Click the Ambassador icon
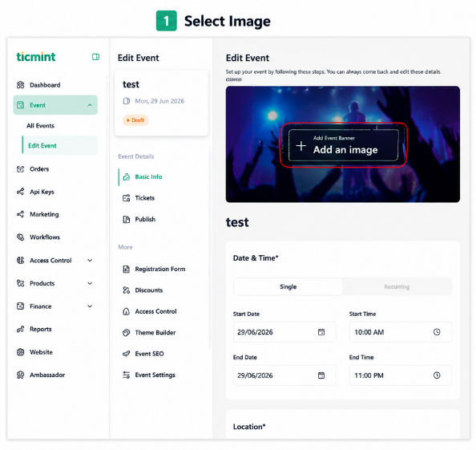The width and height of the screenshot is (476, 450). click(x=20, y=375)
